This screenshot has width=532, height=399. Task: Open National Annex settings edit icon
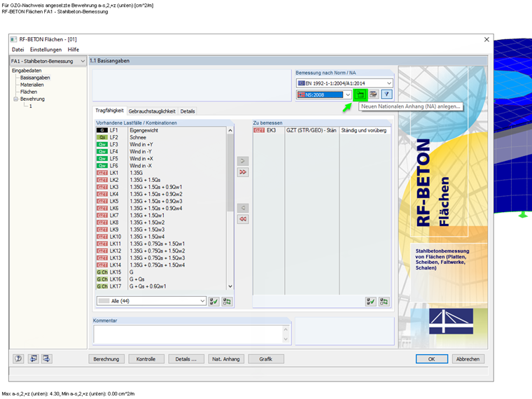tap(374, 94)
